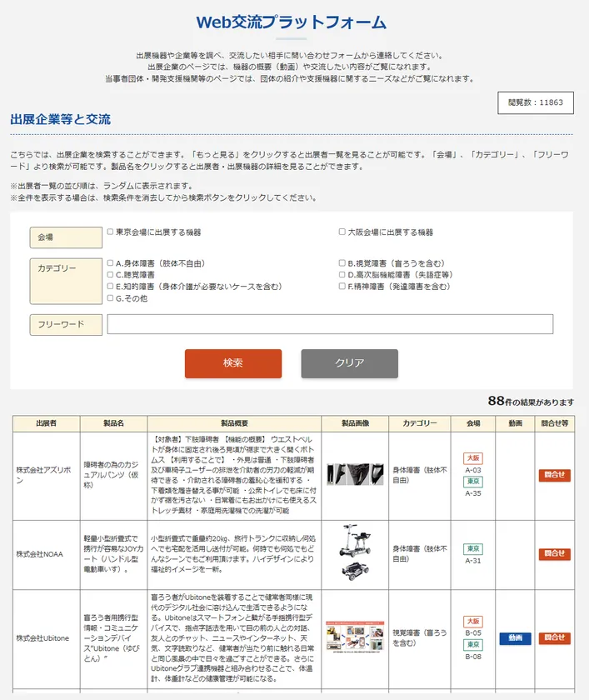Select the 出展者 column header
The image size is (589, 700).
[x=47, y=423]
